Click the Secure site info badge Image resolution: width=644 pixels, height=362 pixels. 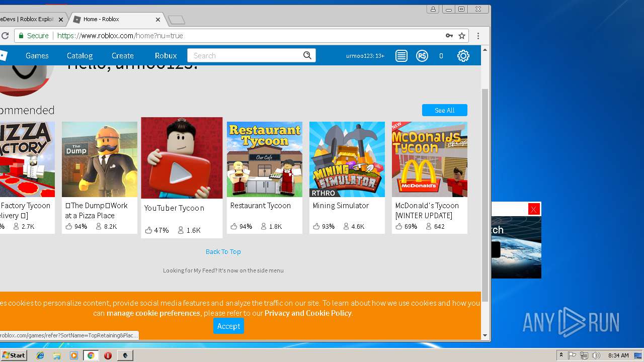coord(34,36)
